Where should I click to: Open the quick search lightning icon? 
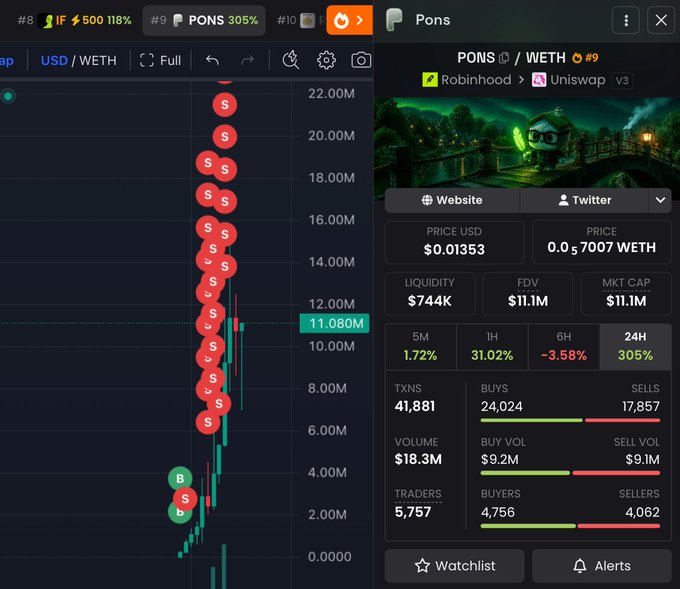[x=291, y=60]
